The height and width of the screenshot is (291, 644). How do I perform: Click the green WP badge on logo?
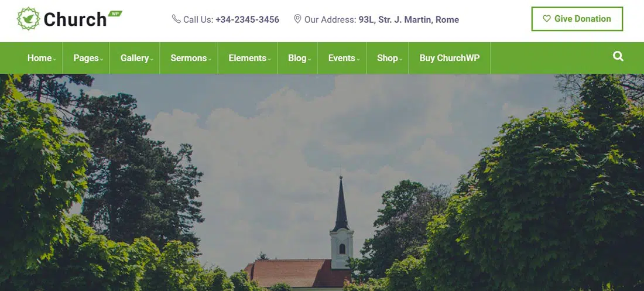click(x=115, y=13)
